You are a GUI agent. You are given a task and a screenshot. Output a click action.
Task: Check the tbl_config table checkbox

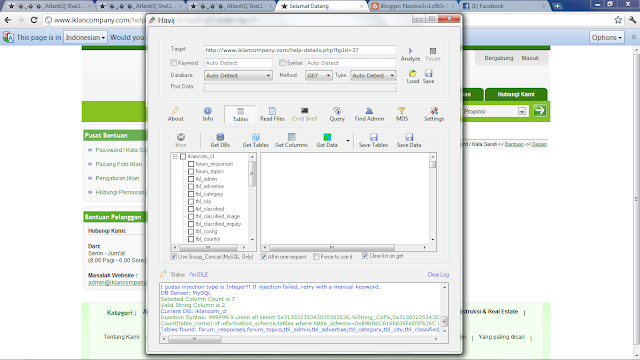(191, 231)
